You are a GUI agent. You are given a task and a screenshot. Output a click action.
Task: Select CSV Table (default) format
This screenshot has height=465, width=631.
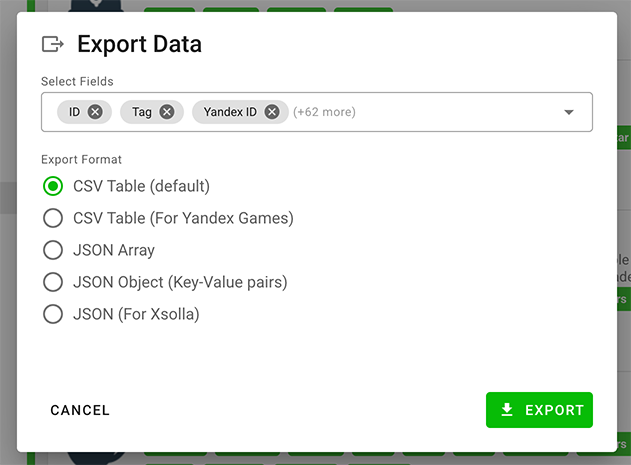pos(53,186)
